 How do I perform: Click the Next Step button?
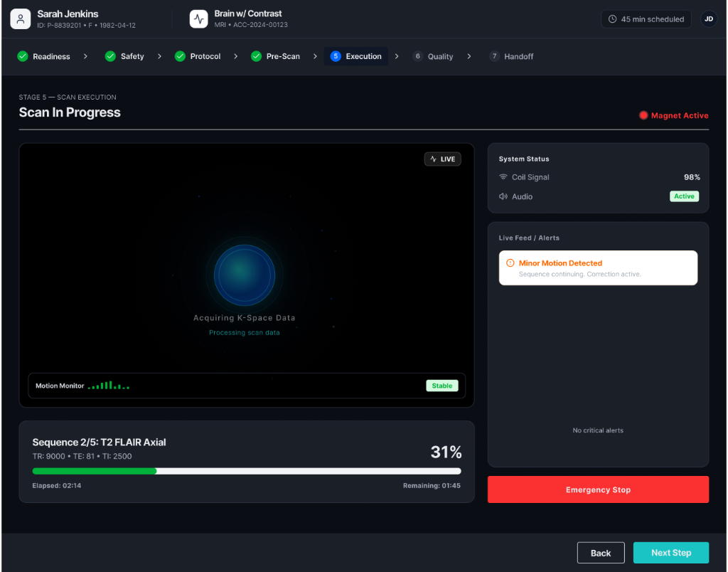(671, 553)
